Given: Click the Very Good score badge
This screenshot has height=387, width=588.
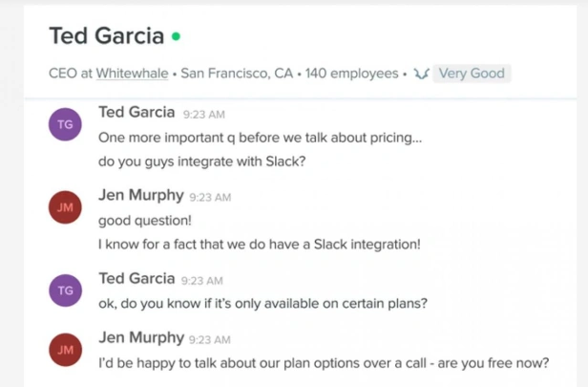Looking at the screenshot, I should point(472,74).
